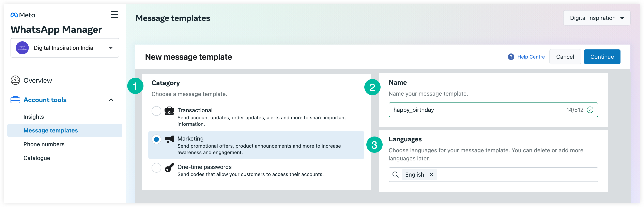Click the Transactional briefcase icon
644x207 pixels.
click(169, 111)
